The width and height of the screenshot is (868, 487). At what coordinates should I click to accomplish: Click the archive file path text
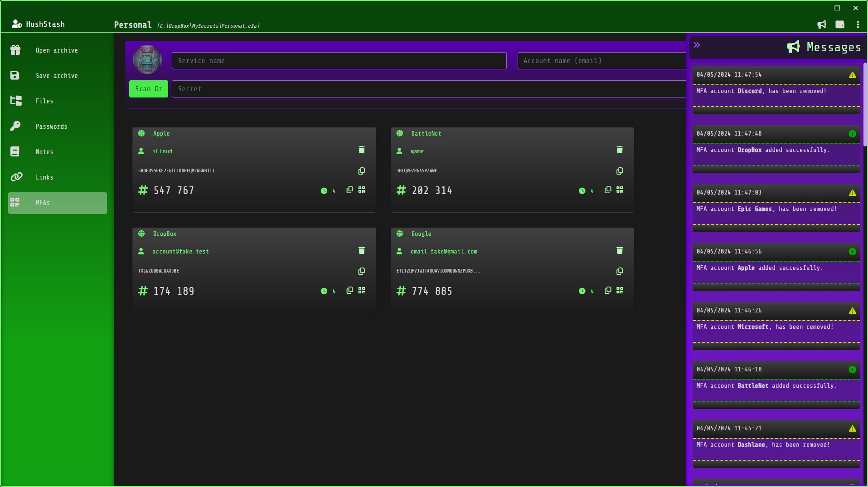coord(209,26)
